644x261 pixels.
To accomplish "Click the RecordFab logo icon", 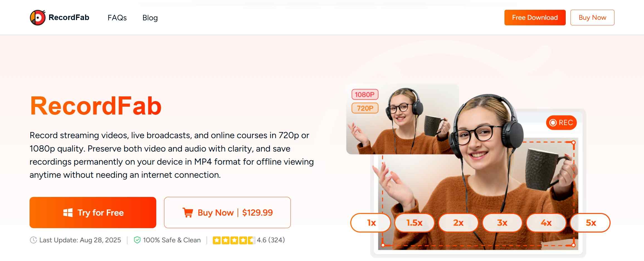I will tap(38, 18).
